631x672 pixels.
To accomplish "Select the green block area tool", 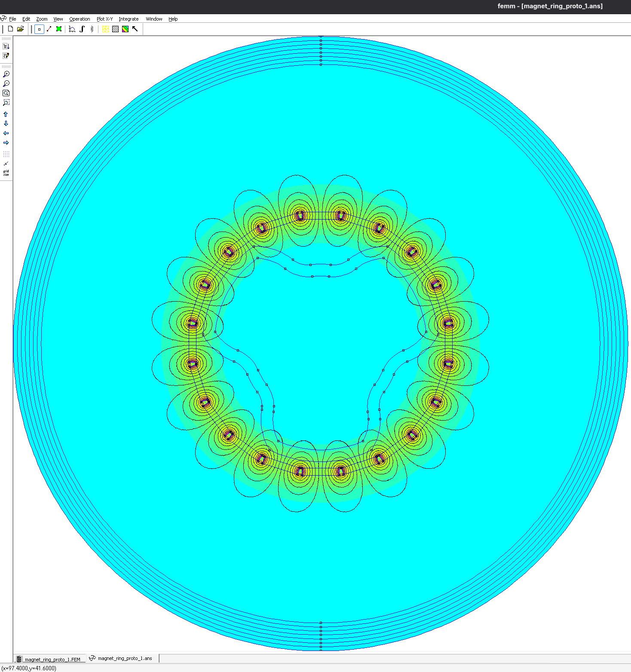I will (x=59, y=29).
